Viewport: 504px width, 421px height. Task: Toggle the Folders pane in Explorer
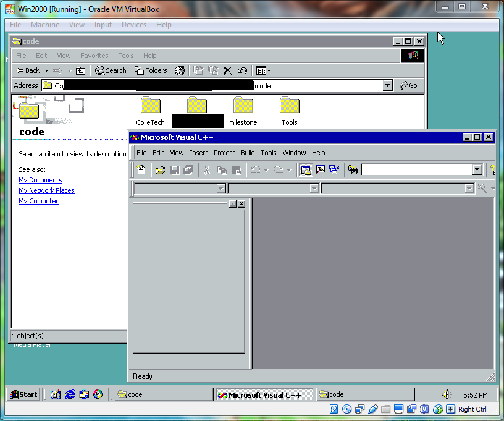[x=151, y=70]
